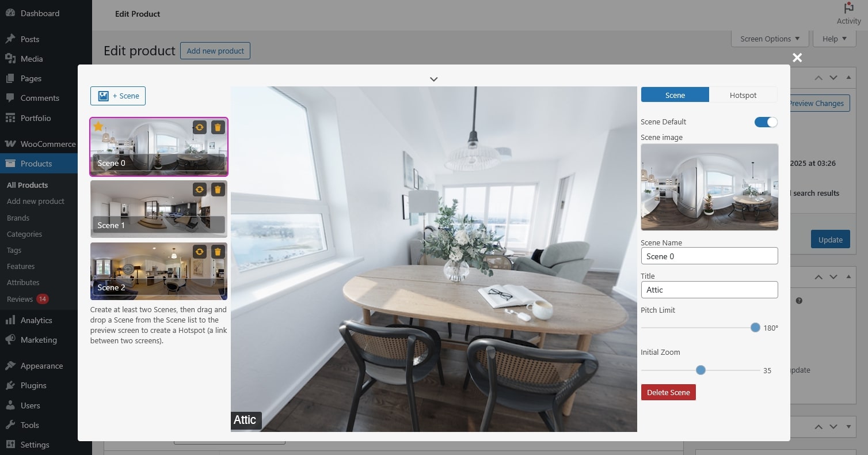The width and height of the screenshot is (868, 455).
Task: Toggle the Scene Default switch off
Action: [766, 122]
